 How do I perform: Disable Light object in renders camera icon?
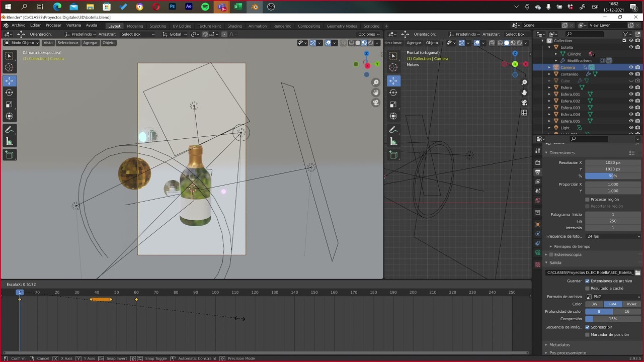tap(637, 128)
